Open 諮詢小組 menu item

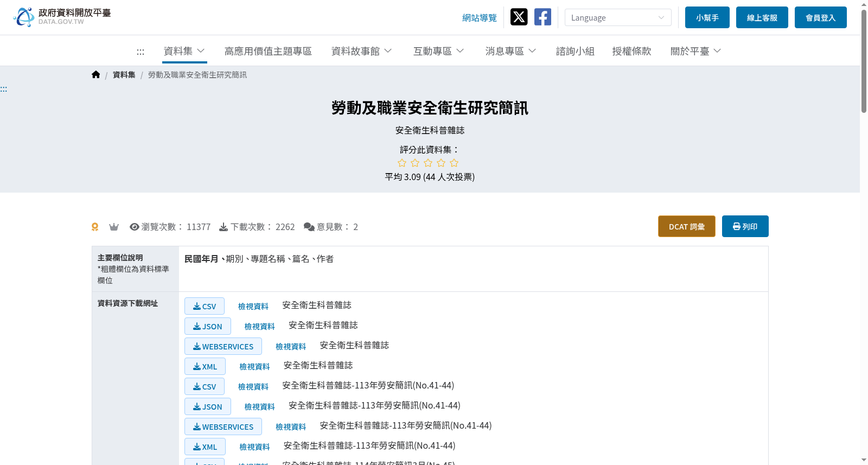(575, 51)
